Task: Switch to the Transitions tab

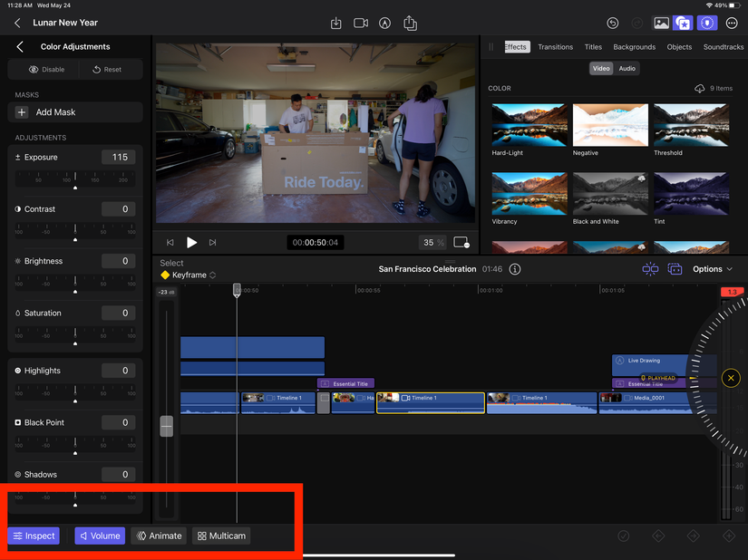Action: click(x=555, y=47)
